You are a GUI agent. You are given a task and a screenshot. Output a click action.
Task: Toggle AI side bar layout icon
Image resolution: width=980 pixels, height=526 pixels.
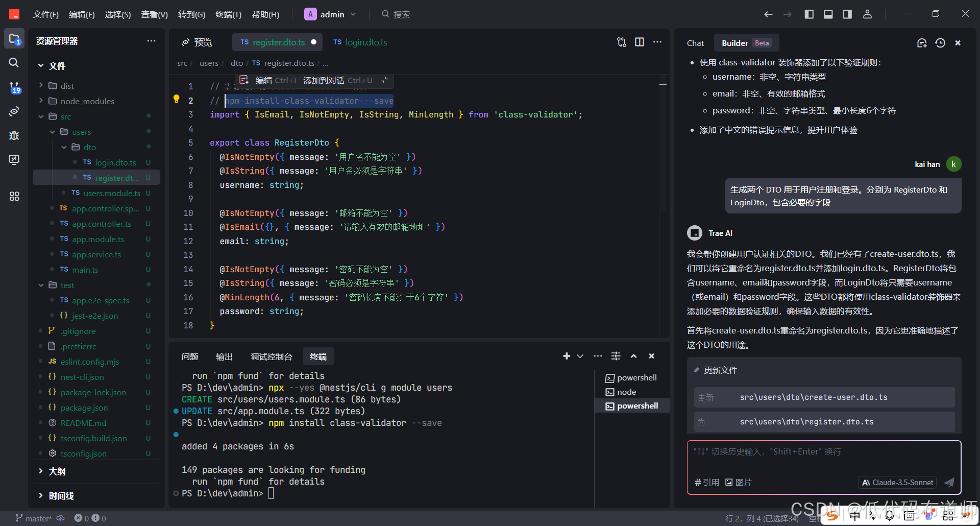pyautogui.click(x=847, y=14)
